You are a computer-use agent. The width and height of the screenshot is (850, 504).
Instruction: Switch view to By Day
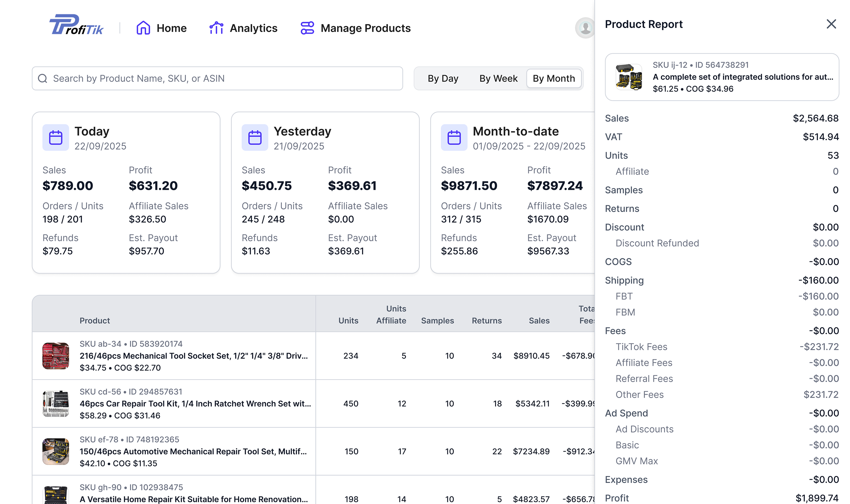coord(443,78)
